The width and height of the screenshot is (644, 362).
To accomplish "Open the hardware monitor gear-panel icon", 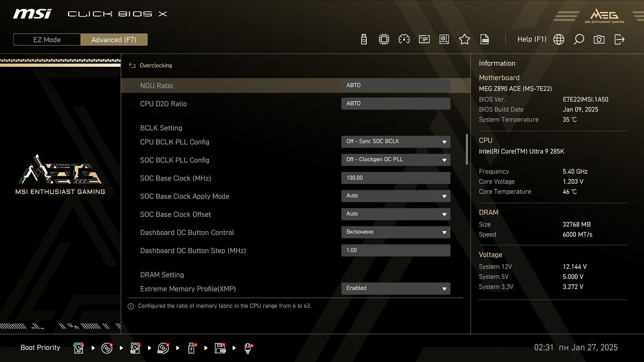I will coord(444,39).
